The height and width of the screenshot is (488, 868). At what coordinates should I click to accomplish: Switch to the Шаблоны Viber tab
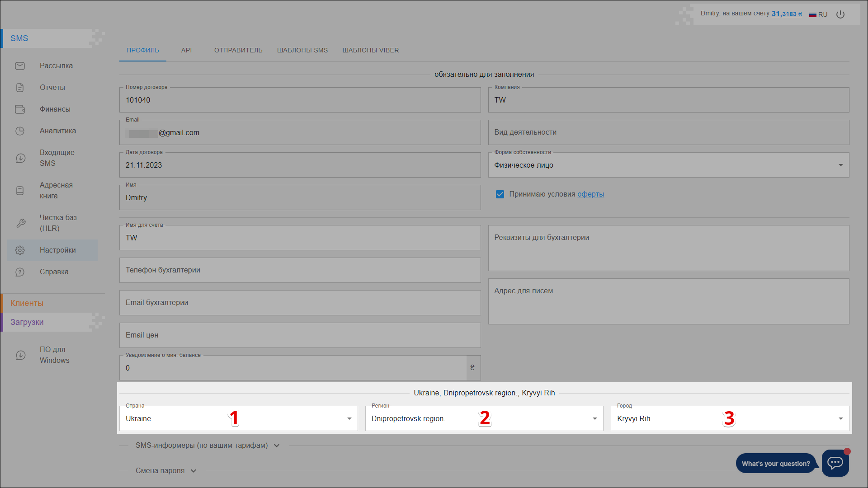click(370, 50)
